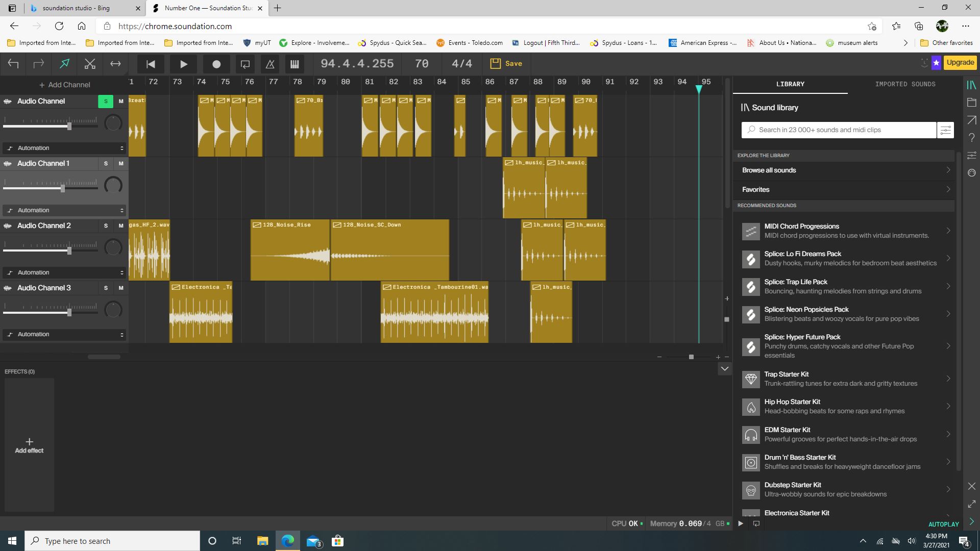980x551 pixels.
Task: Solo the first Audio Channel
Action: pyautogui.click(x=106, y=101)
